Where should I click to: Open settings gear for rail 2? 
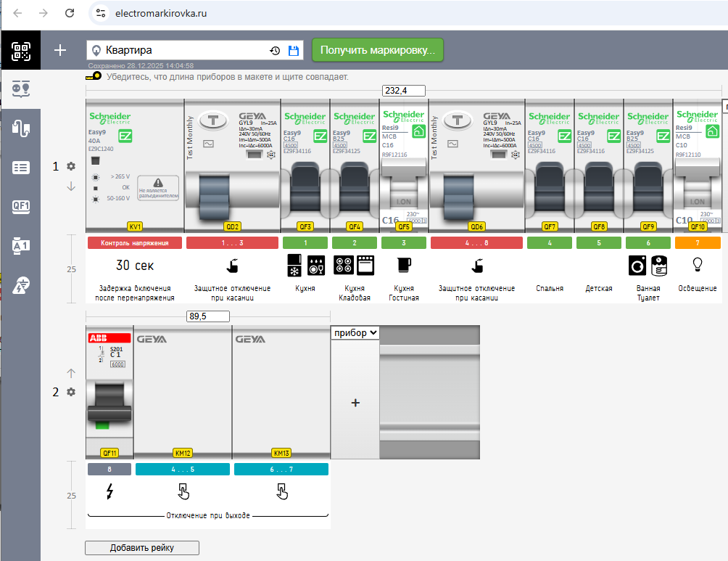tap(71, 392)
